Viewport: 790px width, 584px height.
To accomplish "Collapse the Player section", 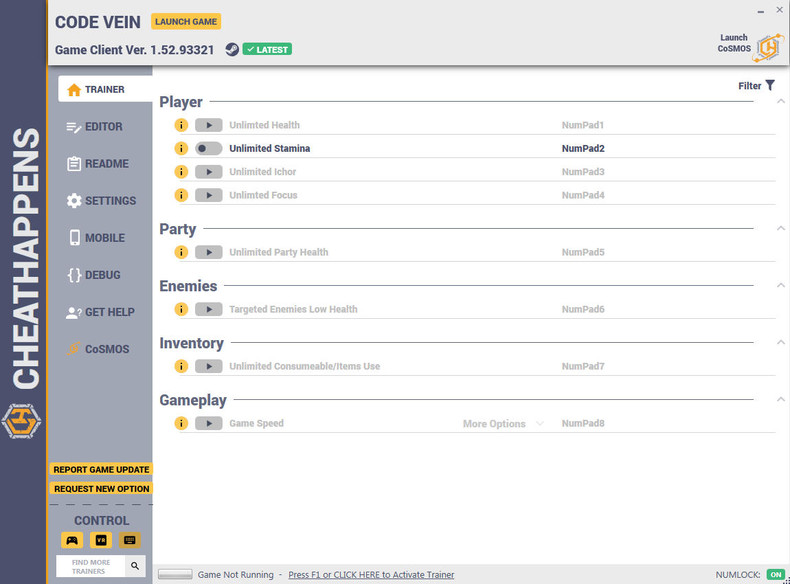I will pos(780,101).
